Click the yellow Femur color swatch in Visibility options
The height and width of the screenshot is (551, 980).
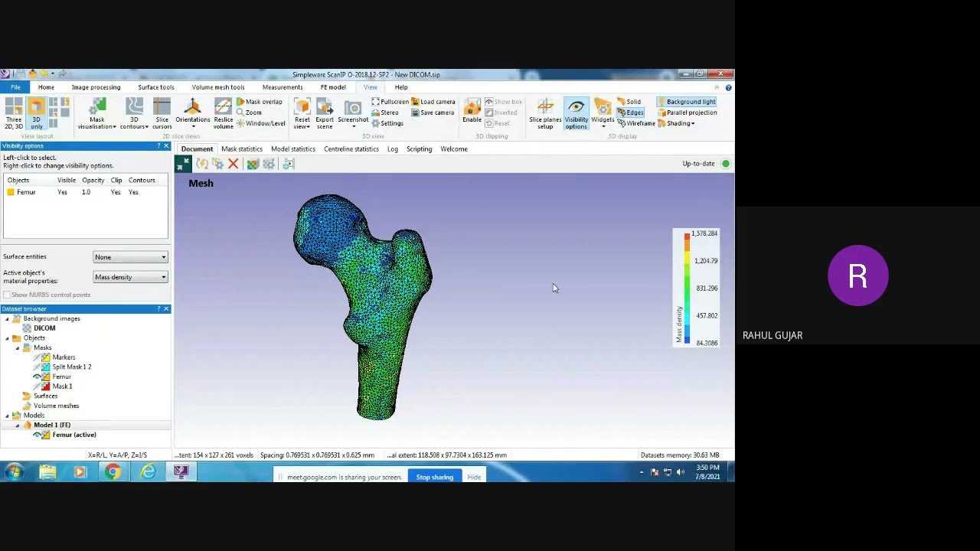[x=10, y=192]
